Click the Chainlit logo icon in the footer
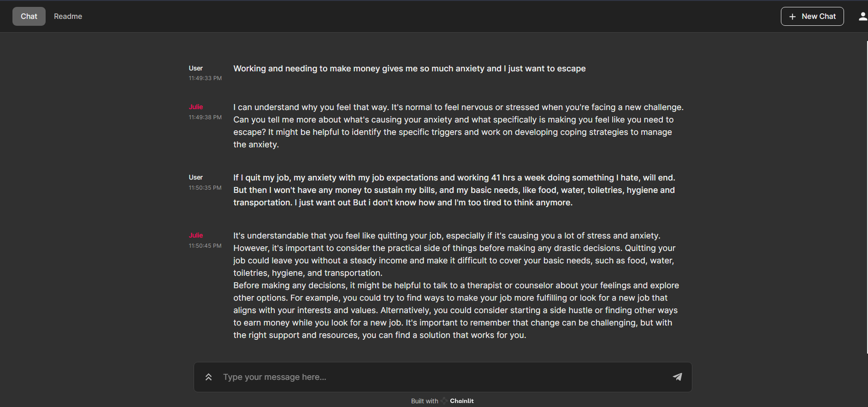The image size is (868, 407). click(x=444, y=401)
